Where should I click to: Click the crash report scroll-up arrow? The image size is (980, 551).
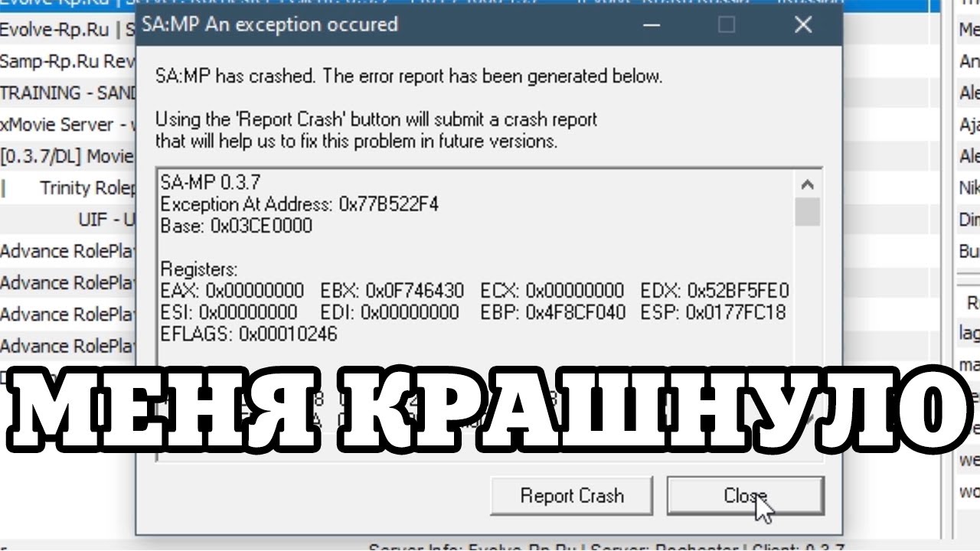coord(807,184)
